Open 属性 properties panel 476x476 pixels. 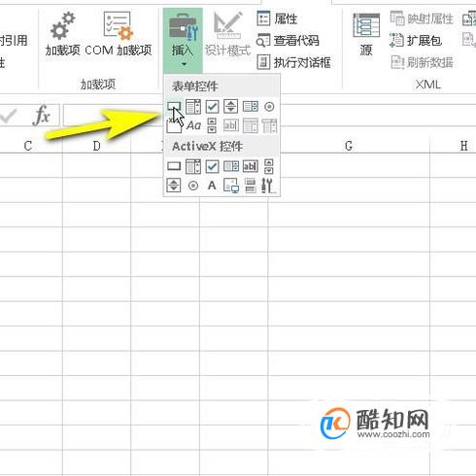277,18
